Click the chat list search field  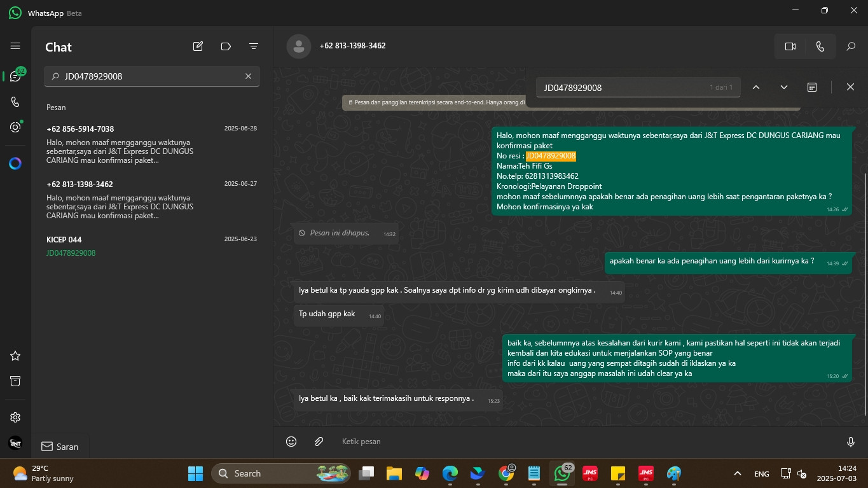[x=152, y=76]
